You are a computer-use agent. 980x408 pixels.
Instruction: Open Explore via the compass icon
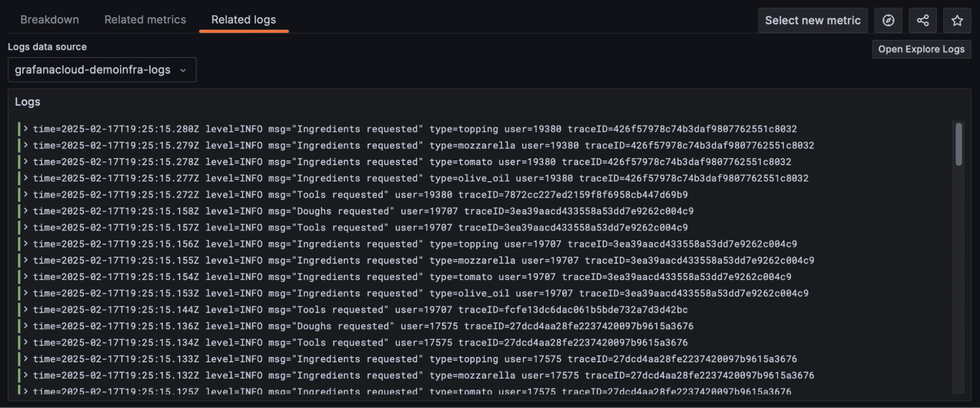[x=888, y=20]
